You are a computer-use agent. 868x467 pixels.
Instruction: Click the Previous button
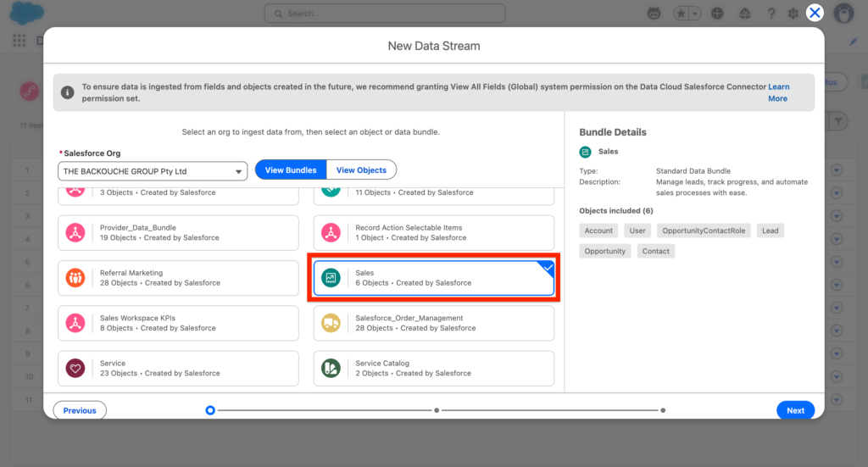80,410
